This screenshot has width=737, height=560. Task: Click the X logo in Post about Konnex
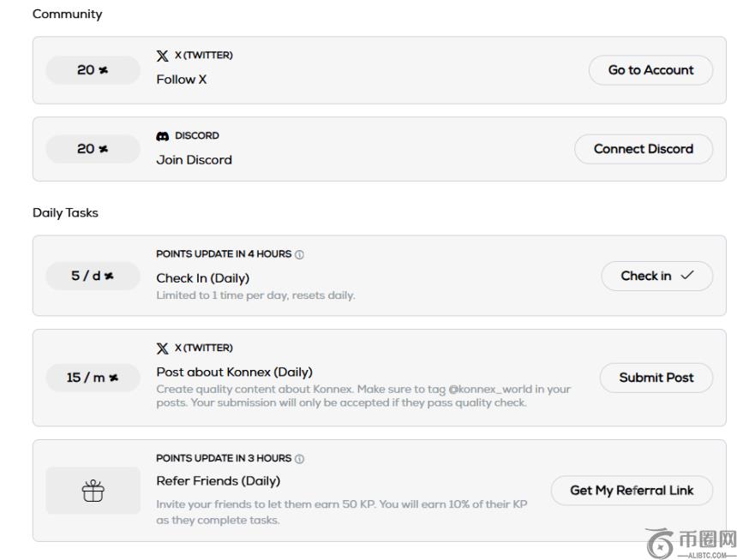pyautogui.click(x=162, y=348)
